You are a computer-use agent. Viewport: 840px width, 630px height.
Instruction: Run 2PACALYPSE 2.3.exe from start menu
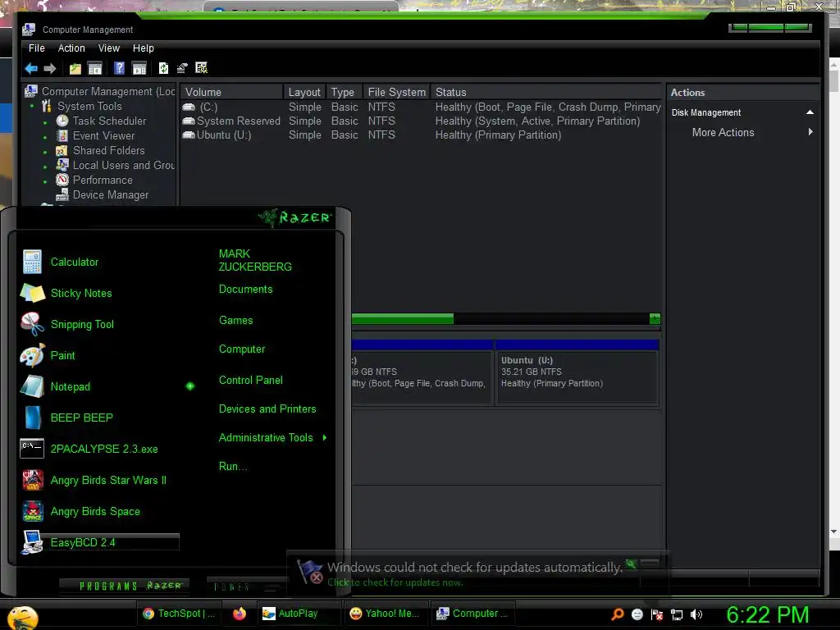(104, 449)
